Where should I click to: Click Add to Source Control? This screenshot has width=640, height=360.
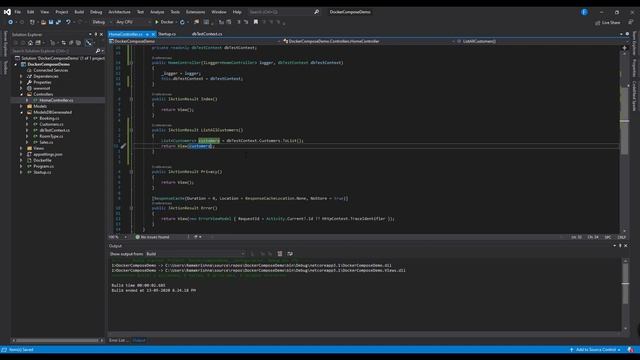595,350
